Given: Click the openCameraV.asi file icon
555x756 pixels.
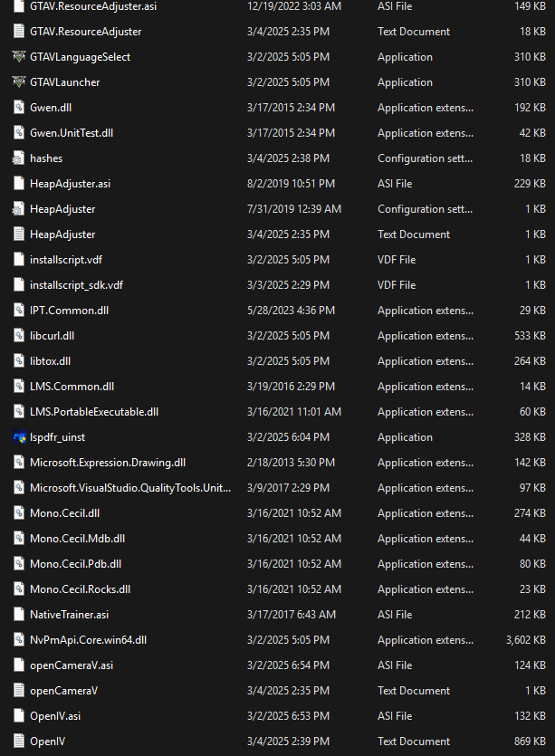Looking at the screenshot, I should coord(19,665).
